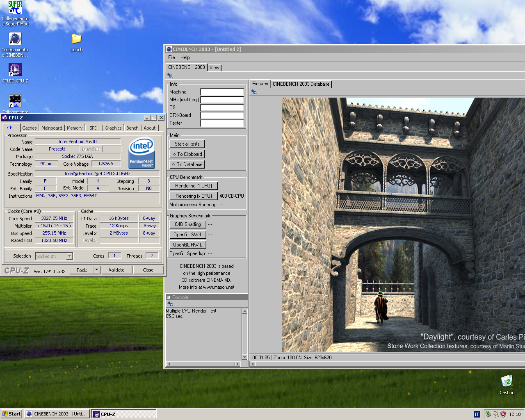Viewport: 525px width, 420px height.
Task: Click Start all tests button
Action: [187, 144]
